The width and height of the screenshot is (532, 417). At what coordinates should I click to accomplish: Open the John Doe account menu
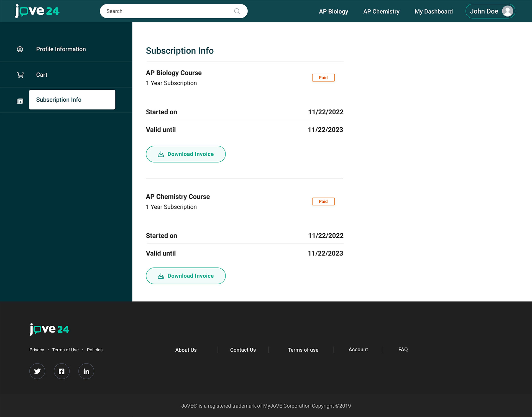click(490, 11)
